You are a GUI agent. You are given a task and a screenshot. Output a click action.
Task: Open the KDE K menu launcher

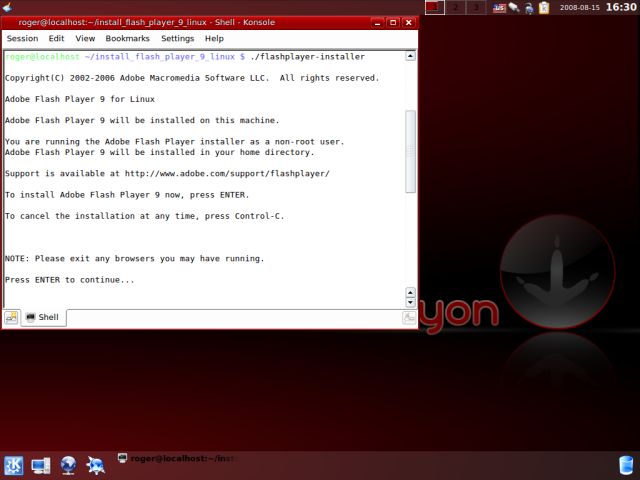[x=14, y=466]
